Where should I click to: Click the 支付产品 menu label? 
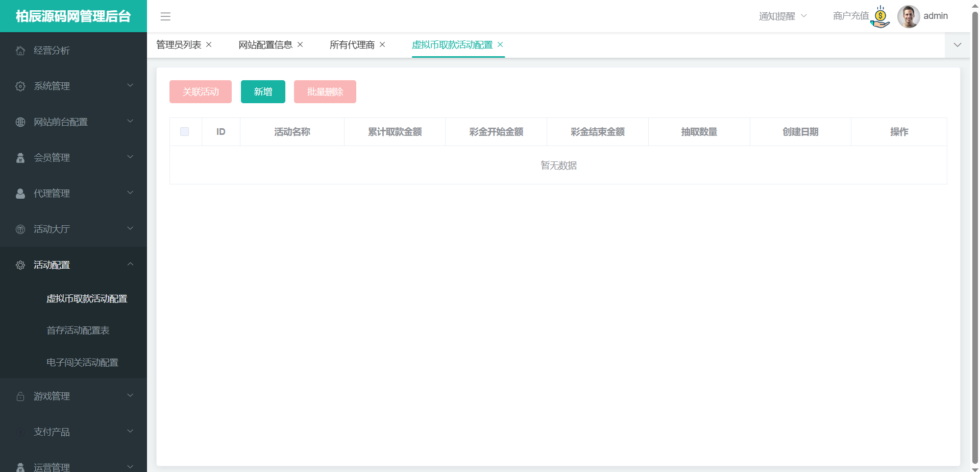tap(52, 432)
